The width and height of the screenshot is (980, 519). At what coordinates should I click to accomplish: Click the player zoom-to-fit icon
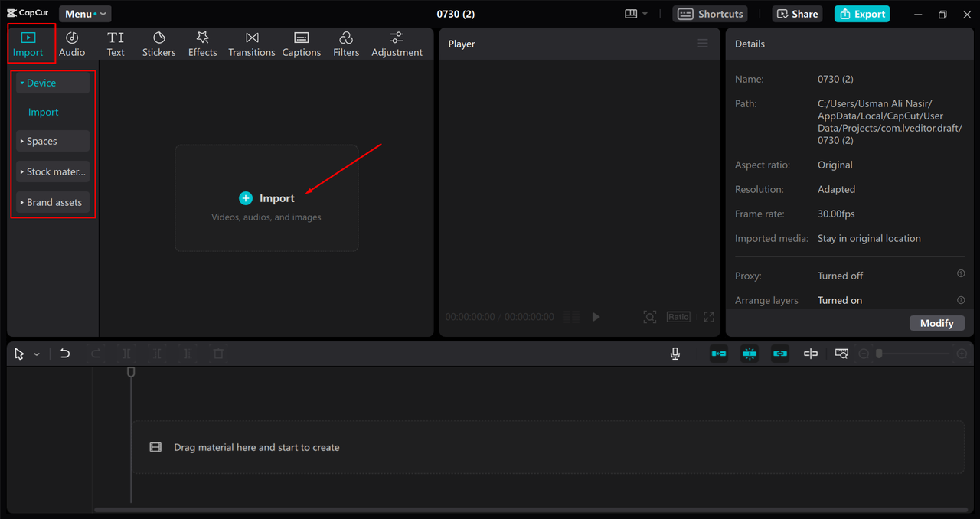click(650, 317)
